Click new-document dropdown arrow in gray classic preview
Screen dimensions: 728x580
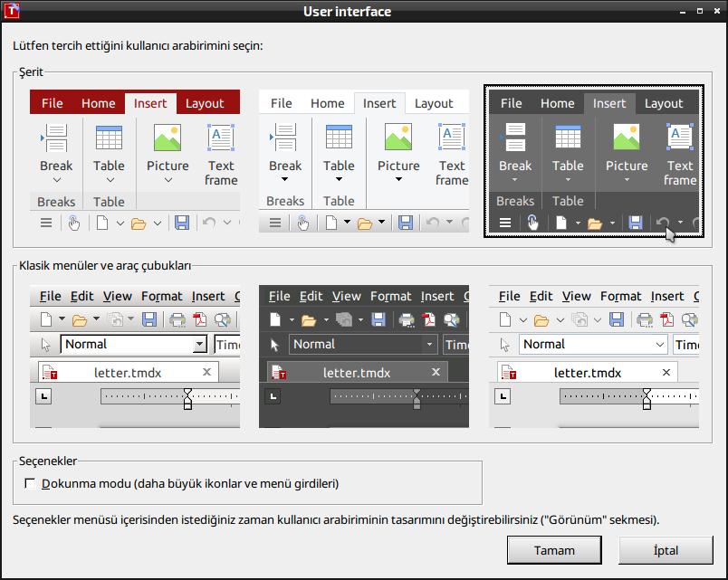point(62,319)
